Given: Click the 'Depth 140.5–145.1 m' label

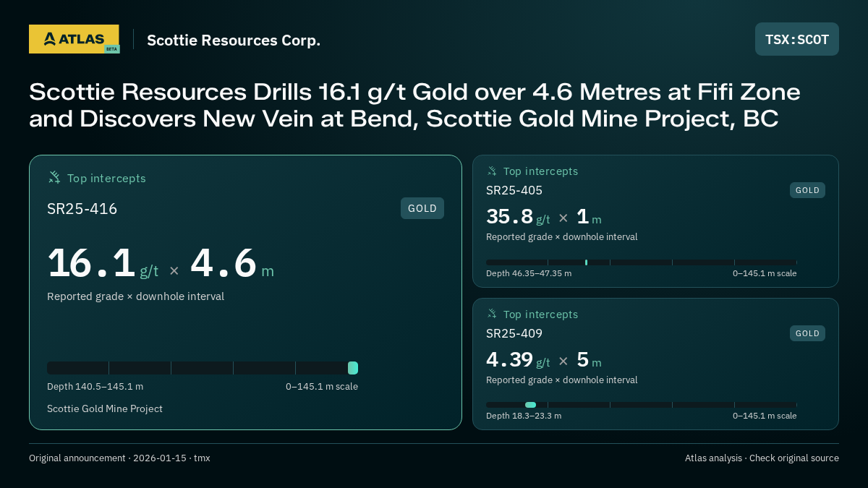Looking at the screenshot, I should (95, 387).
